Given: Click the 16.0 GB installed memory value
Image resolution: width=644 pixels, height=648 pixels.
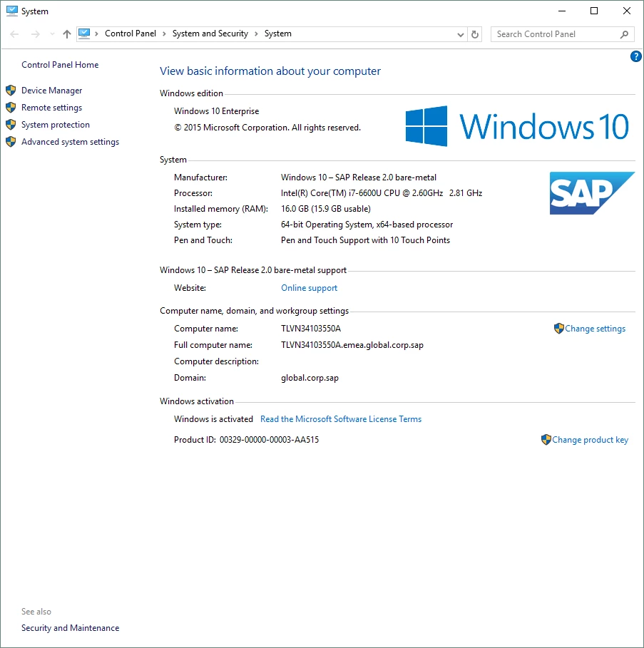Looking at the screenshot, I should pos(326,209).
